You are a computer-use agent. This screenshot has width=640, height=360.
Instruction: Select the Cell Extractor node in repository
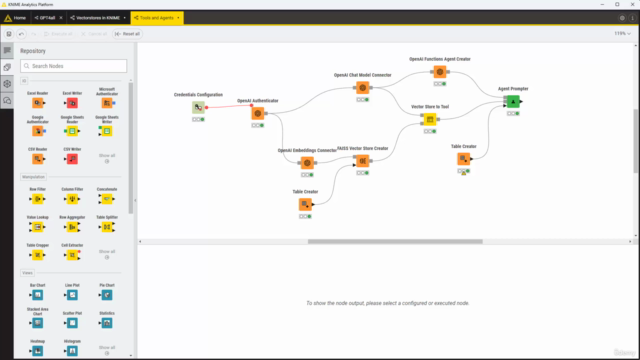(x=72, y=255)
